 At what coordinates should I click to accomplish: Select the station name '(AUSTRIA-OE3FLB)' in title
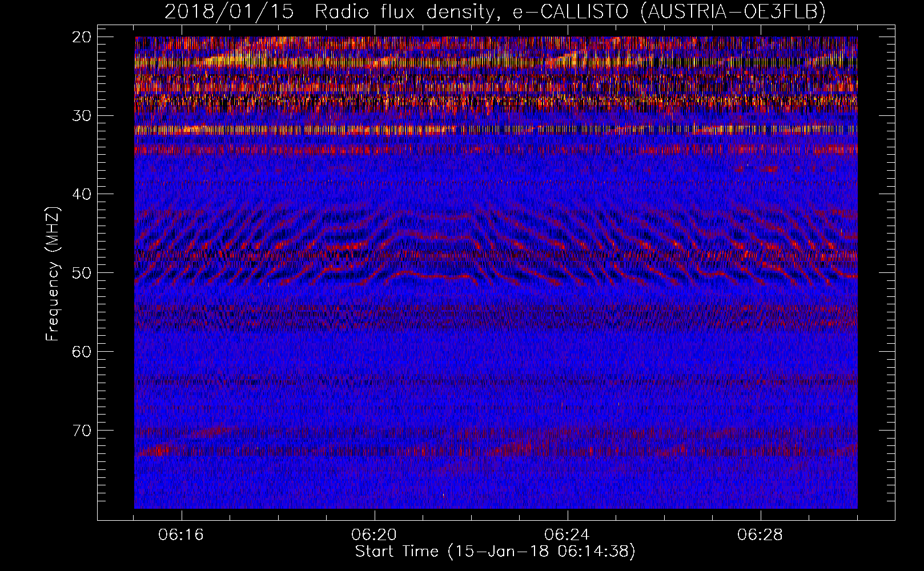[733, 11]
